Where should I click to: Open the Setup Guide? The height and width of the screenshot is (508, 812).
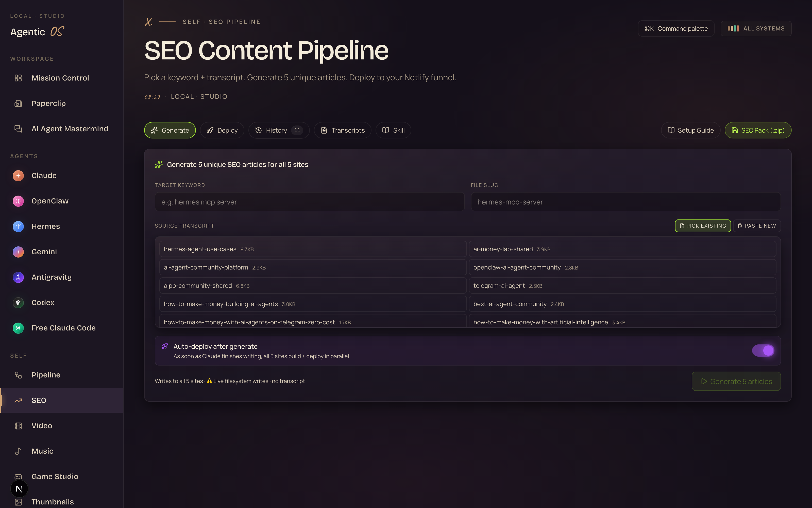pyautogui.click(x=690, y=130)
